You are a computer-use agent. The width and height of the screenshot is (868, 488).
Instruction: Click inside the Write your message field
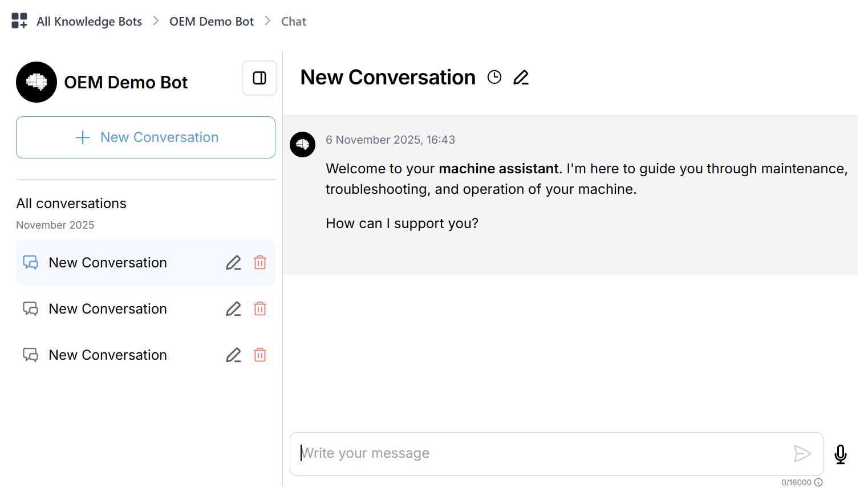pyautogui.click(x=513, y=454)
